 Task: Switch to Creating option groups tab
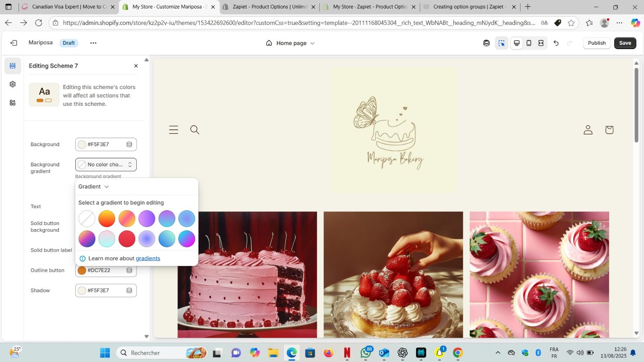470,7
